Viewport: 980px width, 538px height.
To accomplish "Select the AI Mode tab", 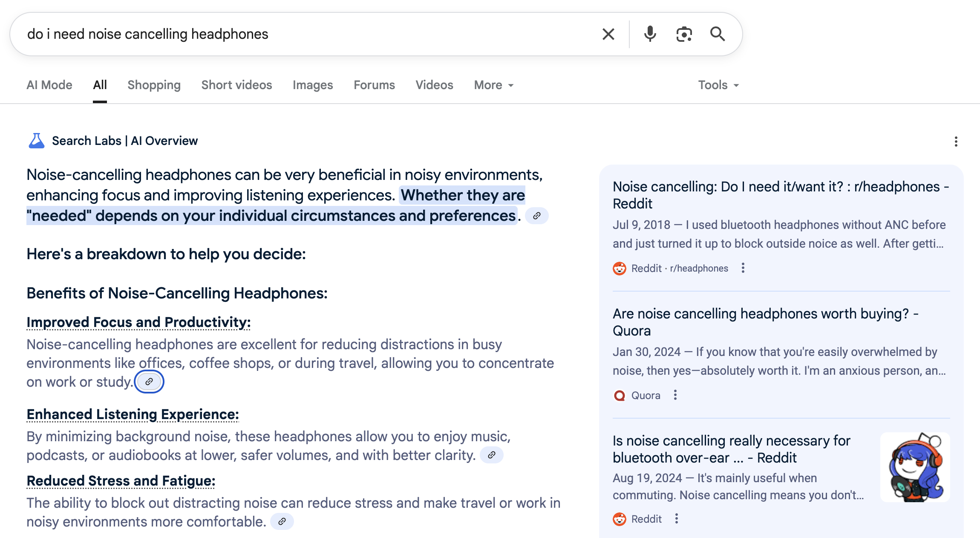I will point(49,85).
